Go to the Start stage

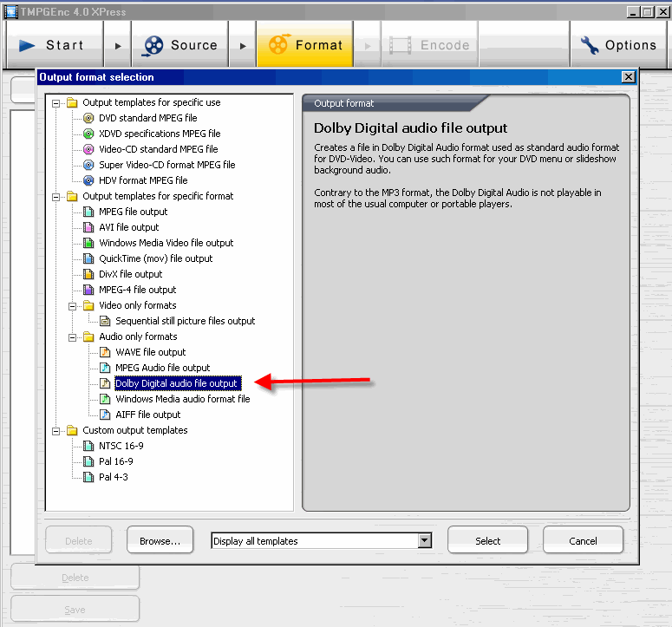[x=54, y=45]
